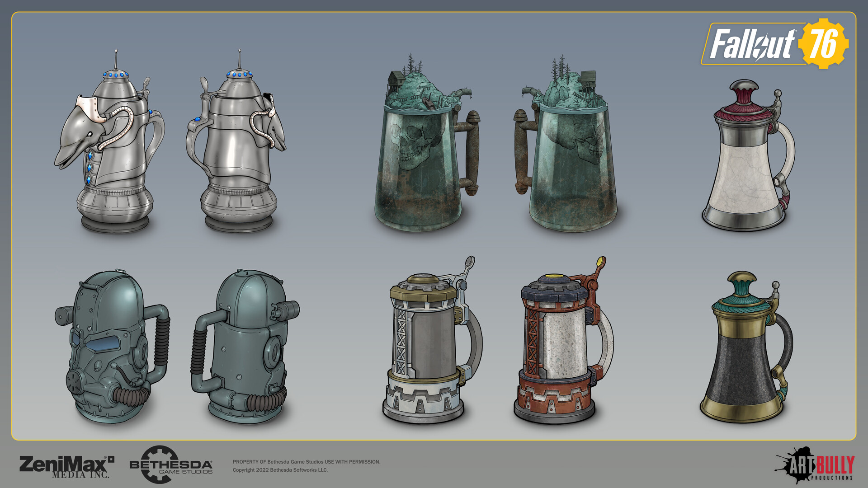Click the Bethesda Game Studios logo

point(171,465)
